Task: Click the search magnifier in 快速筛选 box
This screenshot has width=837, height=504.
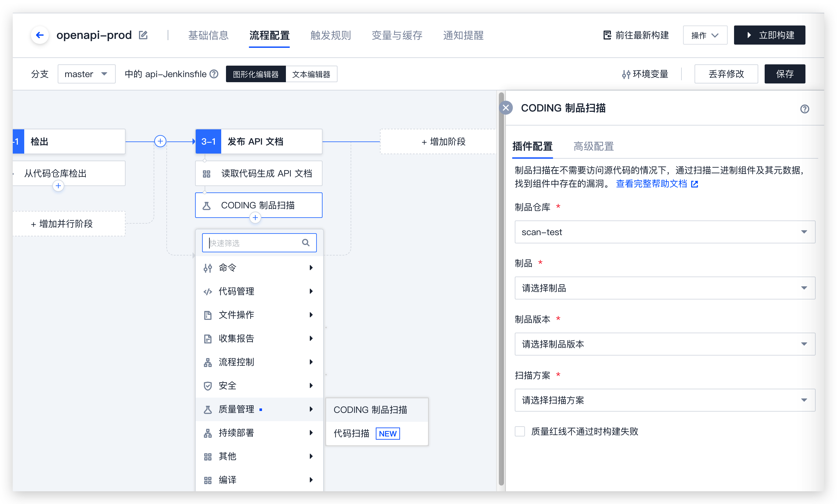Action: coord(305,242)
